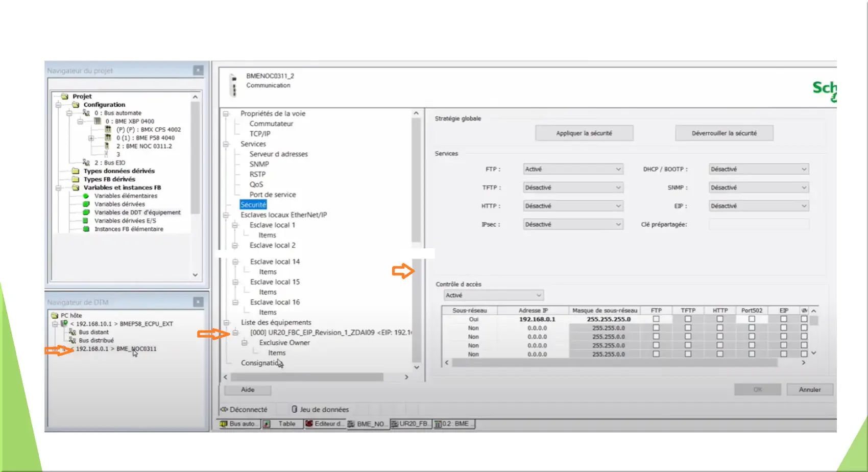Viewport: 868px width, 472px height.
Task: Switch to the Editeur d... window tab
Action: point(325,424)
